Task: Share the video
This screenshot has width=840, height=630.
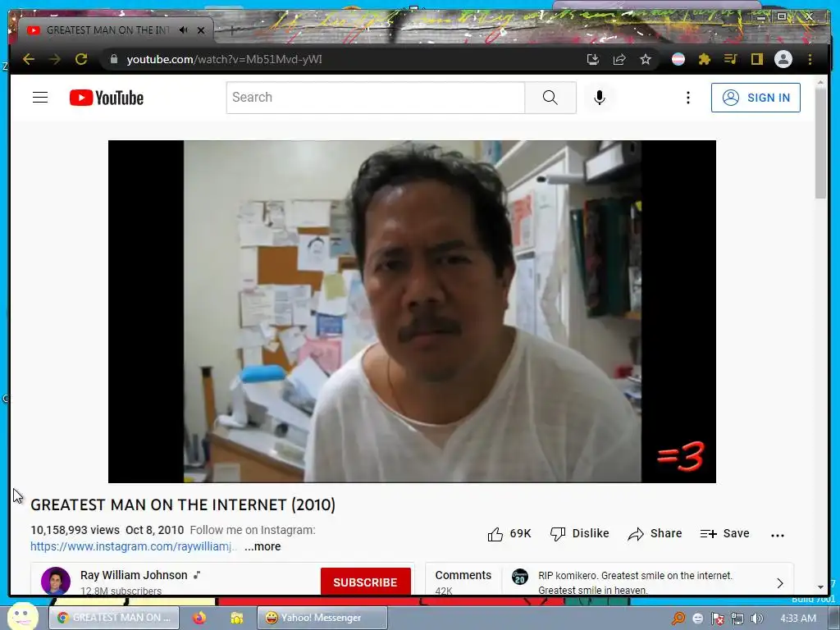Action: [655, 533]
